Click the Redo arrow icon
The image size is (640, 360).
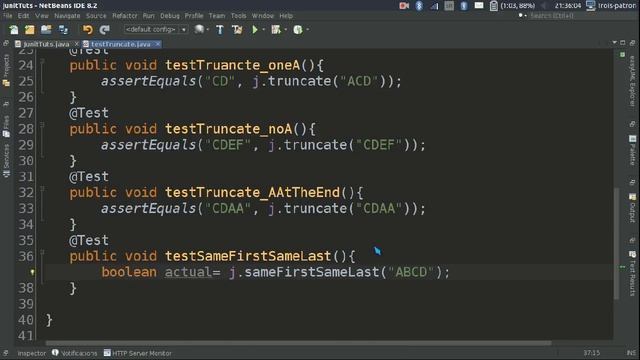[104, 30]
